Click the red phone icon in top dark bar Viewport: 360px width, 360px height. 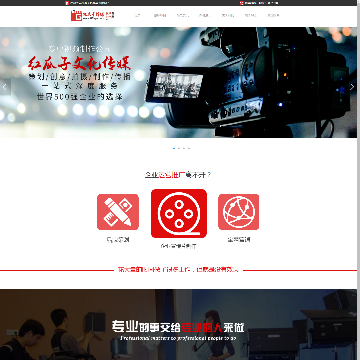coord(241,3)
